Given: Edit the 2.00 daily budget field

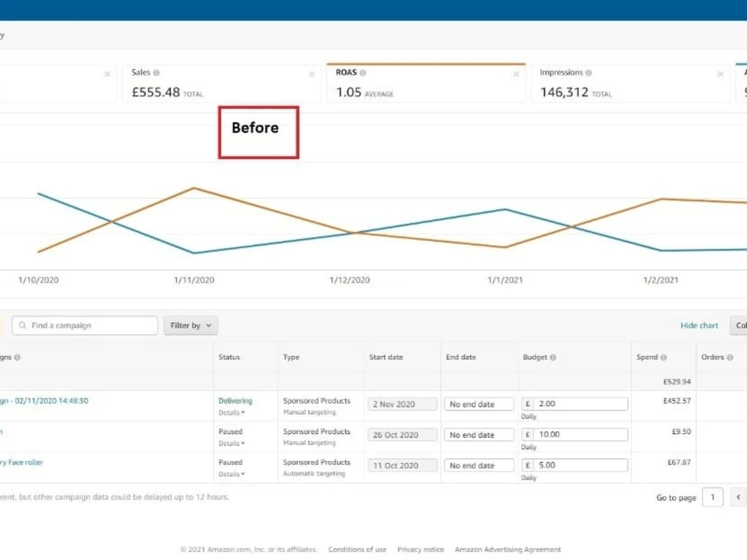Looking at the screenshot, I should (574, 404).
